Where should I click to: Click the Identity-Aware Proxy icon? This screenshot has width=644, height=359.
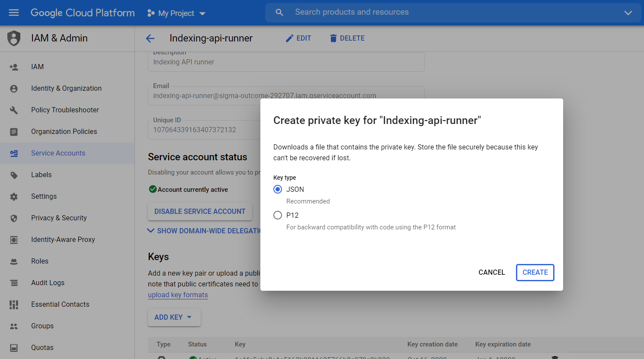pyautogui.click(x=14, y=240)
